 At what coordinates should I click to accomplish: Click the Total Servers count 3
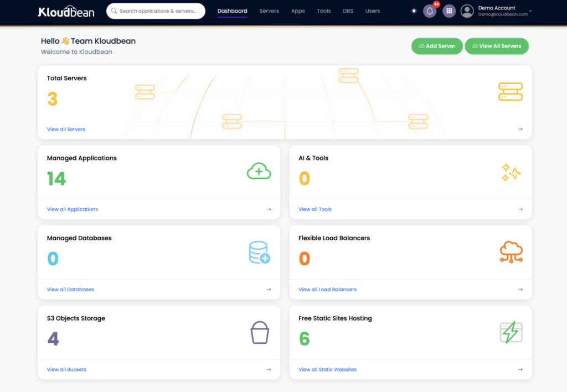point(53,99)
